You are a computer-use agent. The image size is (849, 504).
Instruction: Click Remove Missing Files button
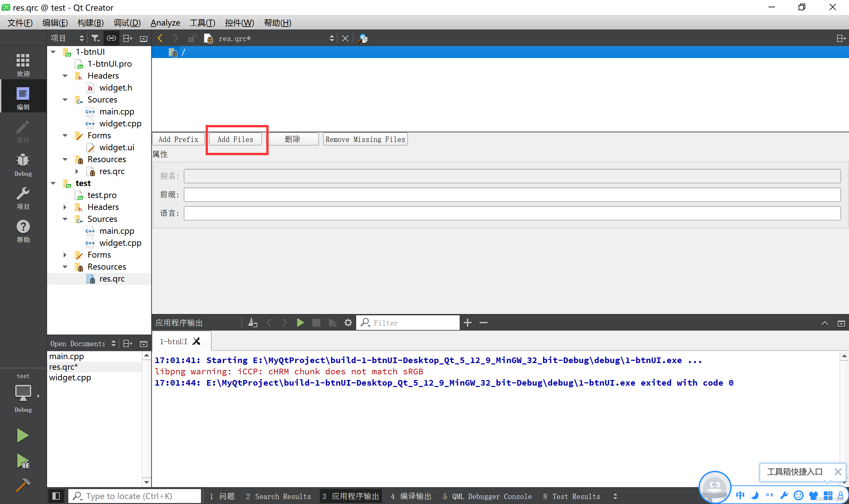point(365,139)
